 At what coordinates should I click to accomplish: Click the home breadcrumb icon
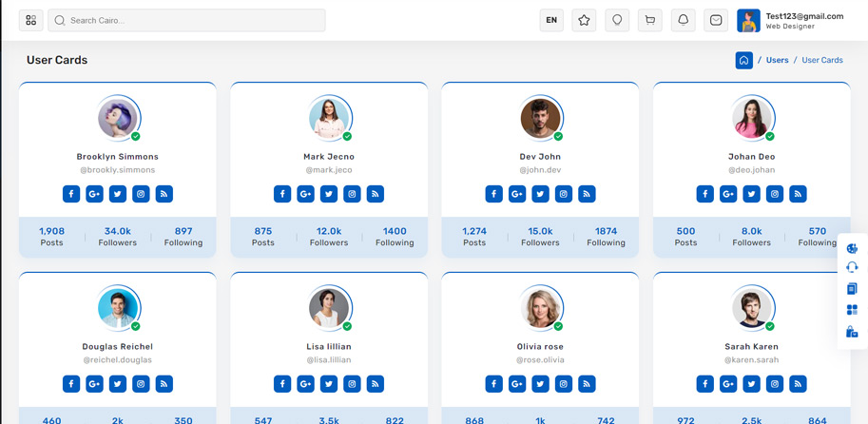tap(744, 60)
